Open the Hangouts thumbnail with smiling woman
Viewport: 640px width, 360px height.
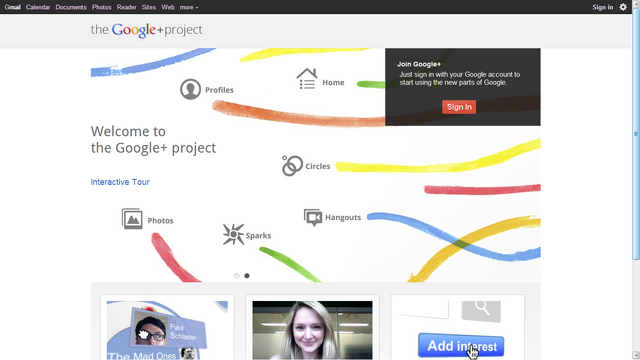pos(312,330)
